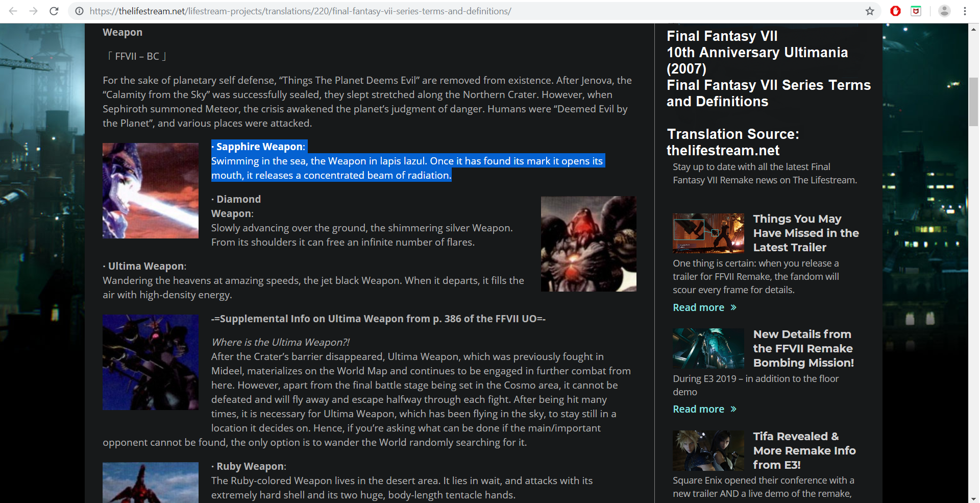Open the Chrome profile avatar
This screenshot has height=503, width=980.
(x=944, y=11)
